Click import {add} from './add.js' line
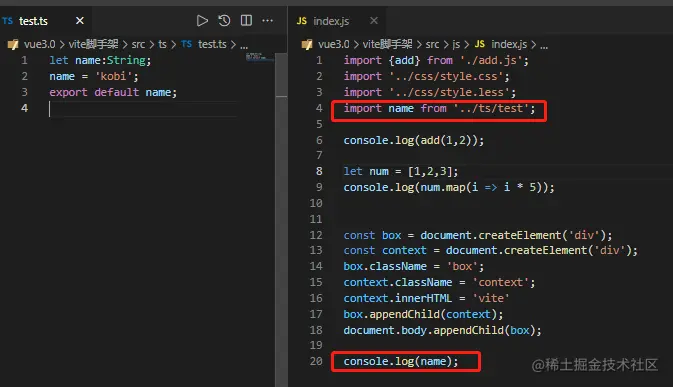 pyautogui.click(x=436, y=60)
